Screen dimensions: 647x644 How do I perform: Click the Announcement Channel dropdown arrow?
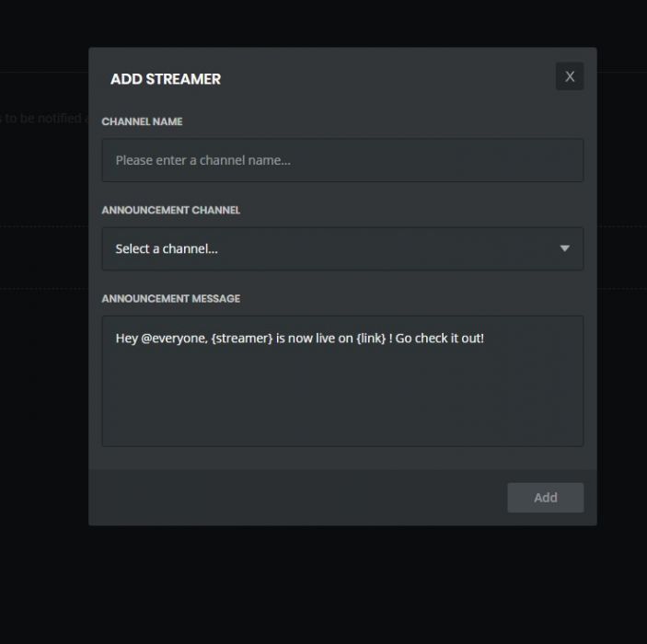click(564, 248)
